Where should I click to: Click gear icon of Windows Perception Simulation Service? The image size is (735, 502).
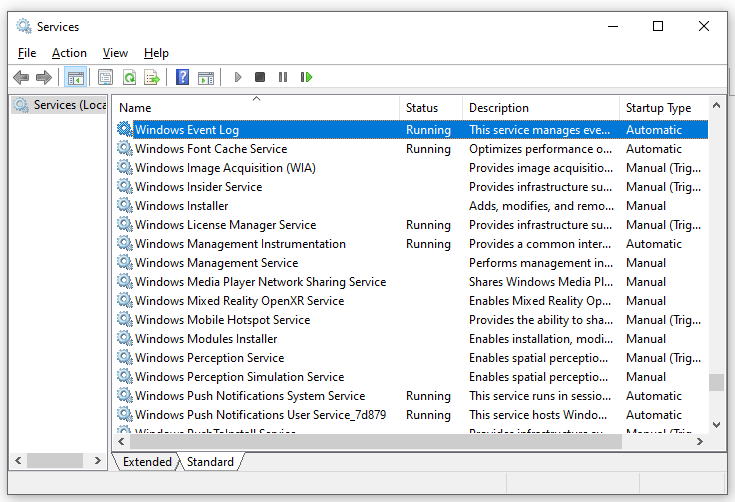[125, 376]
